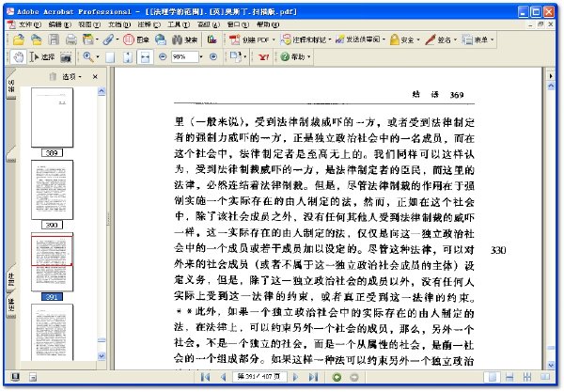This screenshot has width=564, height=392.
Task: Click the Organizer icon in the toolbar
Action: [x=87, y=39]
